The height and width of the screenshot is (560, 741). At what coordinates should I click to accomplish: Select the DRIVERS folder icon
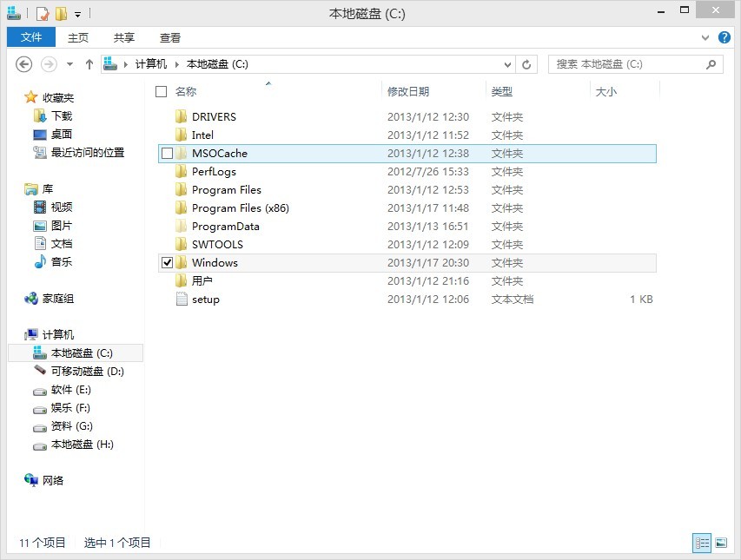pos(181,116)
